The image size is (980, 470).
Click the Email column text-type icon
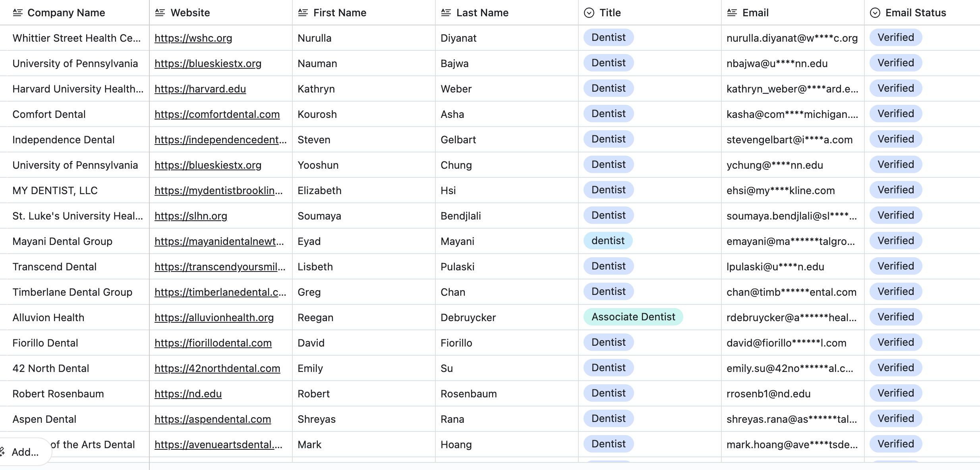[732, 13]
